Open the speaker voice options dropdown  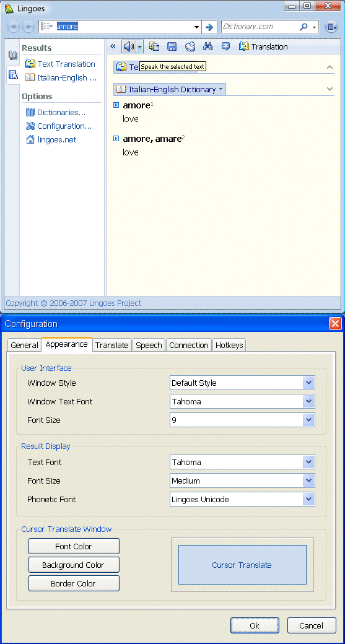tap(139, 46)
